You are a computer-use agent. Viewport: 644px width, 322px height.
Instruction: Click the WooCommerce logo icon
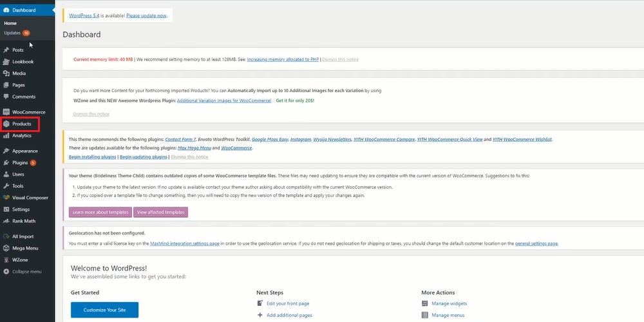[6, 111]
